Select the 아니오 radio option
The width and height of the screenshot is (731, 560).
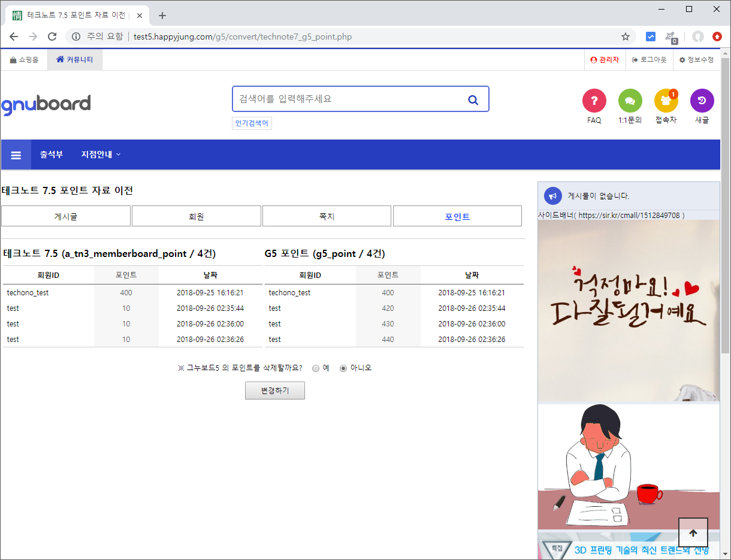tap(343, 368)
